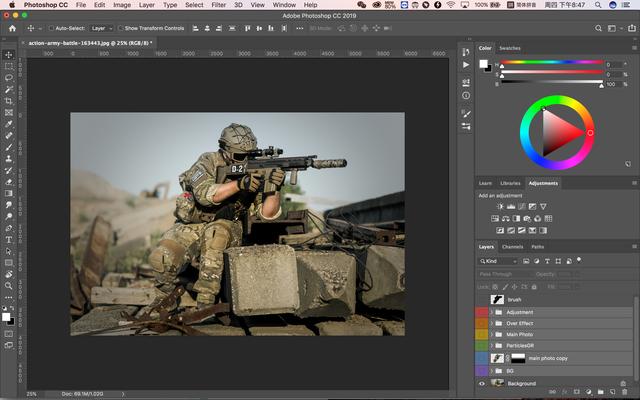Add a Vibrance triangle adjustment
The width and height of the screenshot is (640, 400).
pyautogui.click(x=543, y=207)
